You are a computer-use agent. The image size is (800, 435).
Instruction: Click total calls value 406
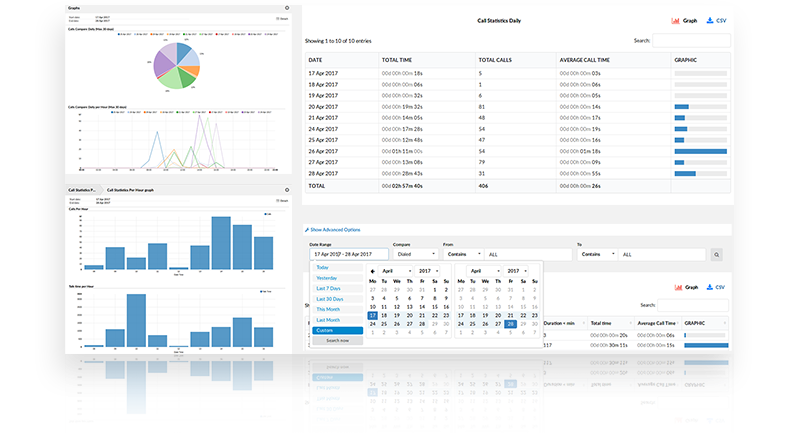483,186
